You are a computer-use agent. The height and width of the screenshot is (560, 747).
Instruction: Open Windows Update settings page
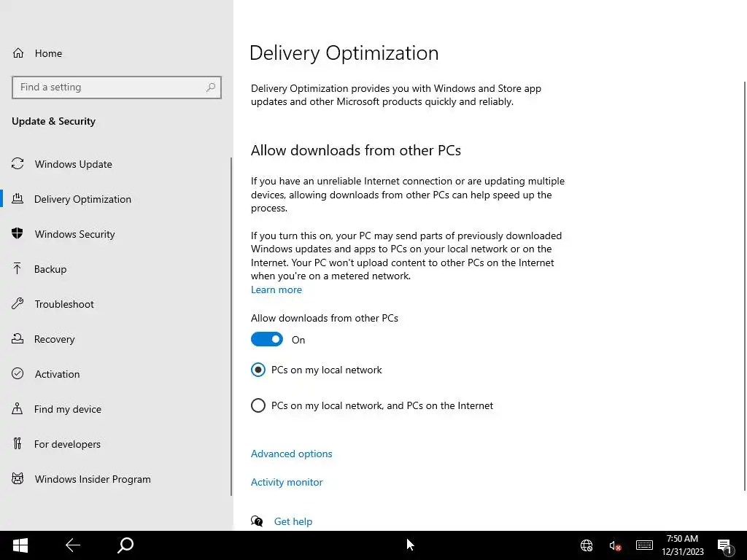(115, 164)
